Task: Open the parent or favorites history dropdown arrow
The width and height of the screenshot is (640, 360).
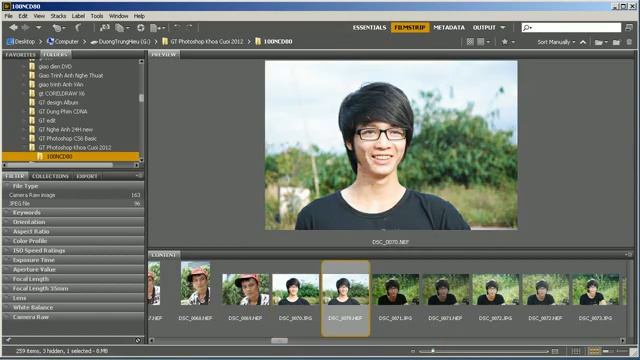Action: point(38,28)
